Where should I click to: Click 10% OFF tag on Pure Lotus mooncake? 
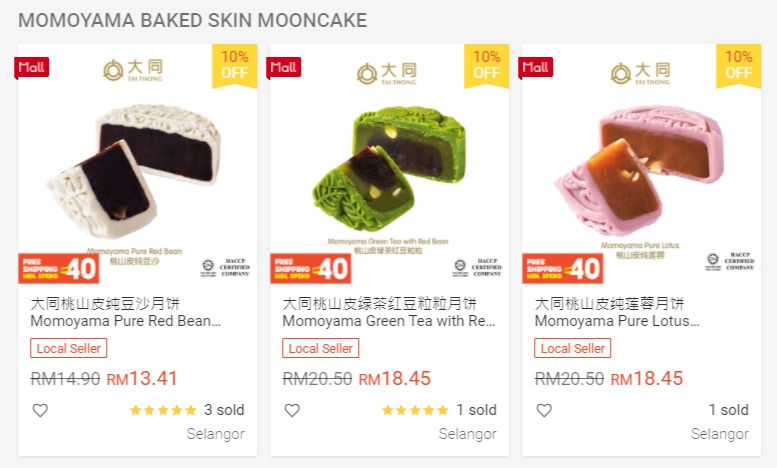739,65
